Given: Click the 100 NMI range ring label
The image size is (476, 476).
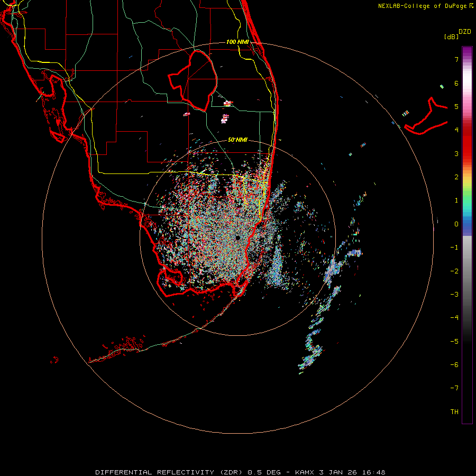Looking at the screenshot, I should point(237,42).
